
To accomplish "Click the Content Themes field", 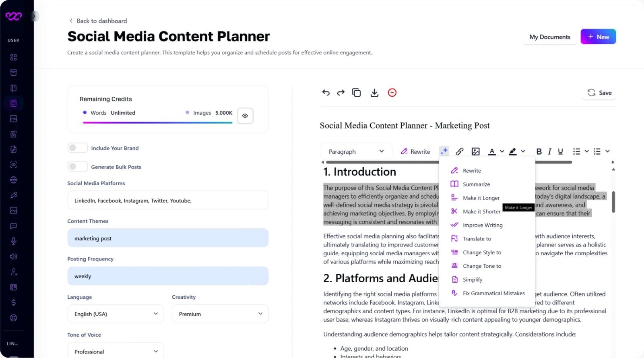I will 168,238.
